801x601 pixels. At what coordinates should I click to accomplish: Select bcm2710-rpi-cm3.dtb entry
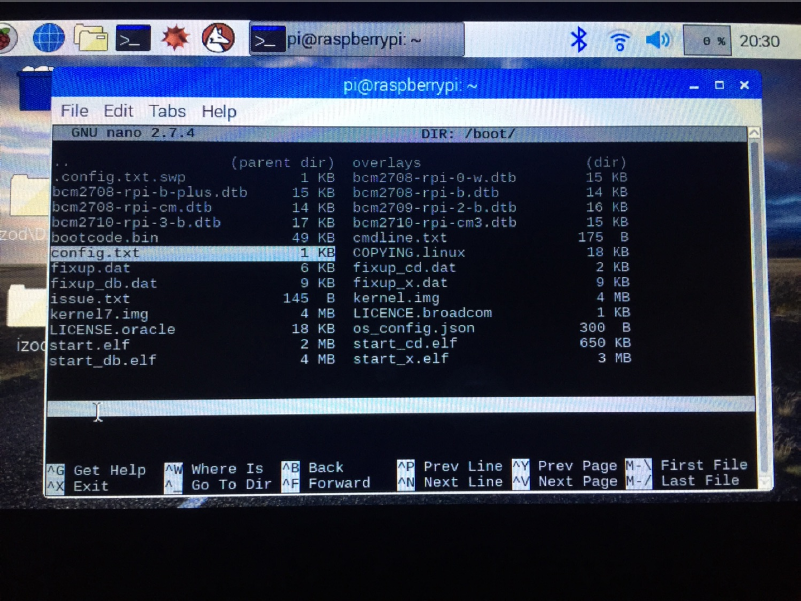(x=489, y=222)
